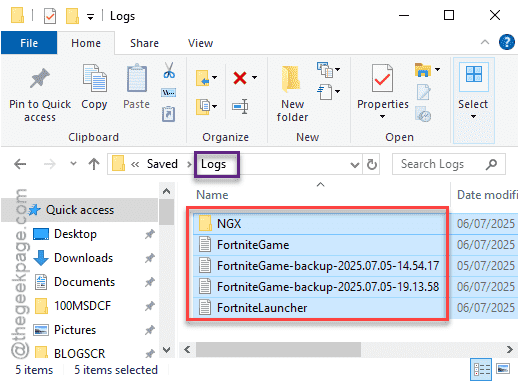Click the Easy access icon
This screenshot has height=382, width=519.
(325, 92)
